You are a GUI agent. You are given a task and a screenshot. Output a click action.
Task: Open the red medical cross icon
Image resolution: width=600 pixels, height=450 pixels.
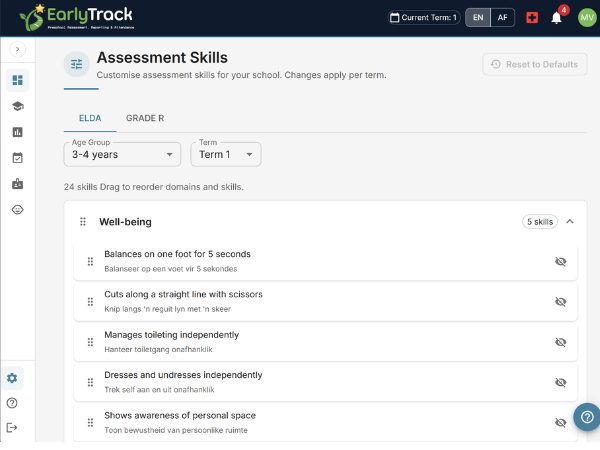coord(532,18)
